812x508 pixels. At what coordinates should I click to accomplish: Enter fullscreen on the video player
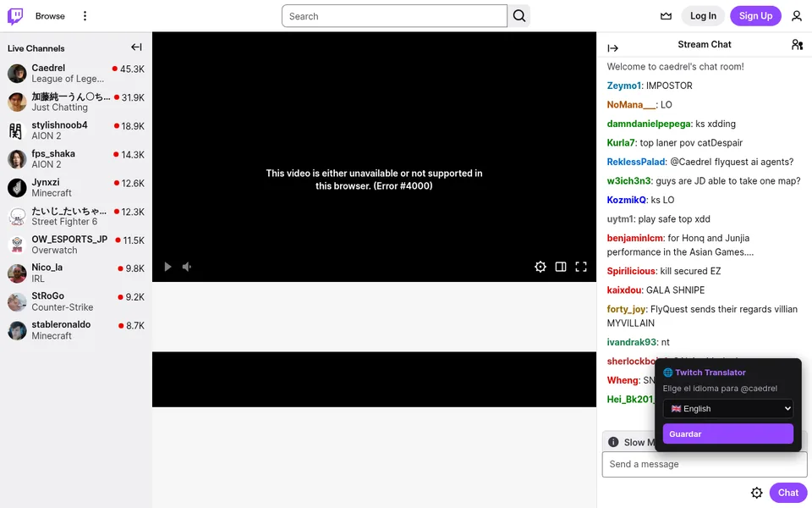[581, 267]
